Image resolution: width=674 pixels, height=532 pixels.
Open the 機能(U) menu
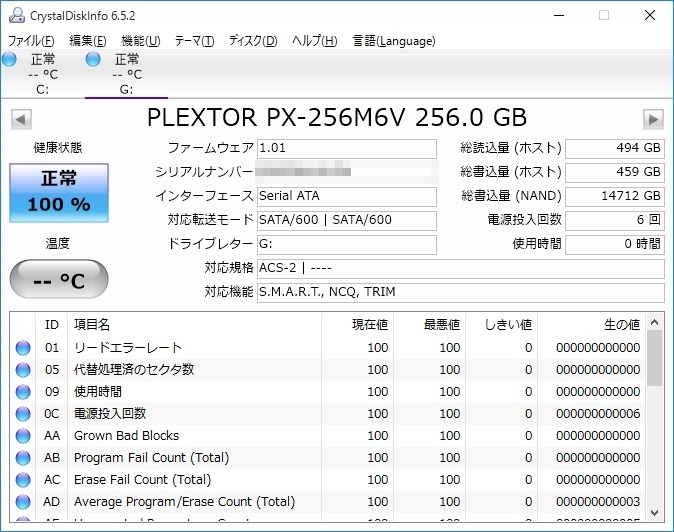(x=140, y=41)
